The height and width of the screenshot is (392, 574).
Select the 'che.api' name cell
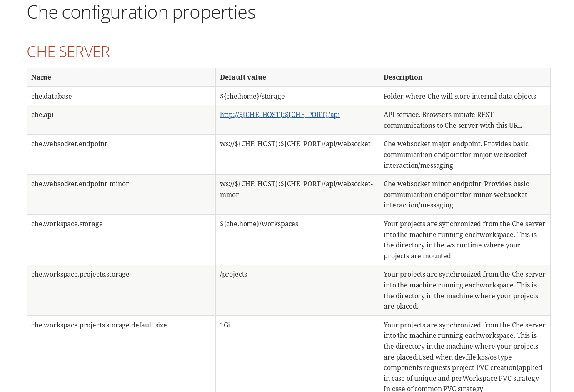[121, 120]
